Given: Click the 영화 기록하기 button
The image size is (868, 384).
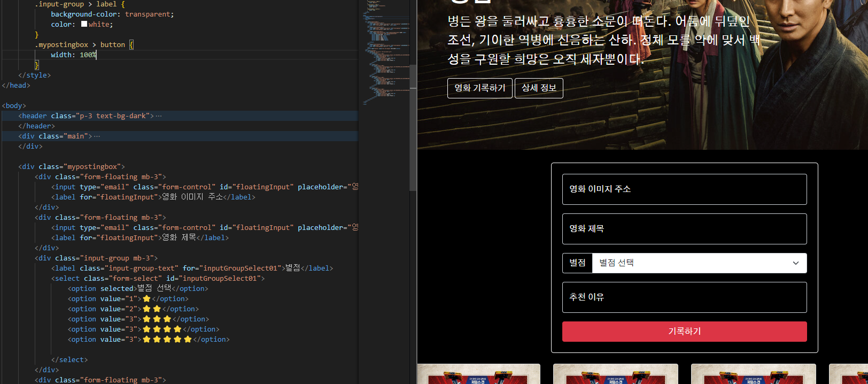Looking at the screenshot, I should point(479,88).
